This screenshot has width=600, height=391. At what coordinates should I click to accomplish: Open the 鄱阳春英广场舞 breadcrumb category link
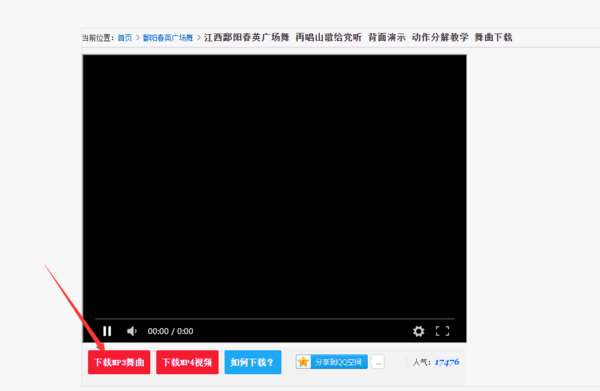168,38
